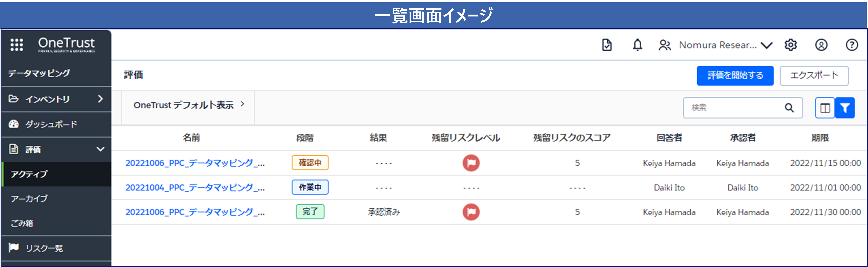The image size is (868, 267).
Task: Click the search magnifier icon
Action: coord(789,108)
